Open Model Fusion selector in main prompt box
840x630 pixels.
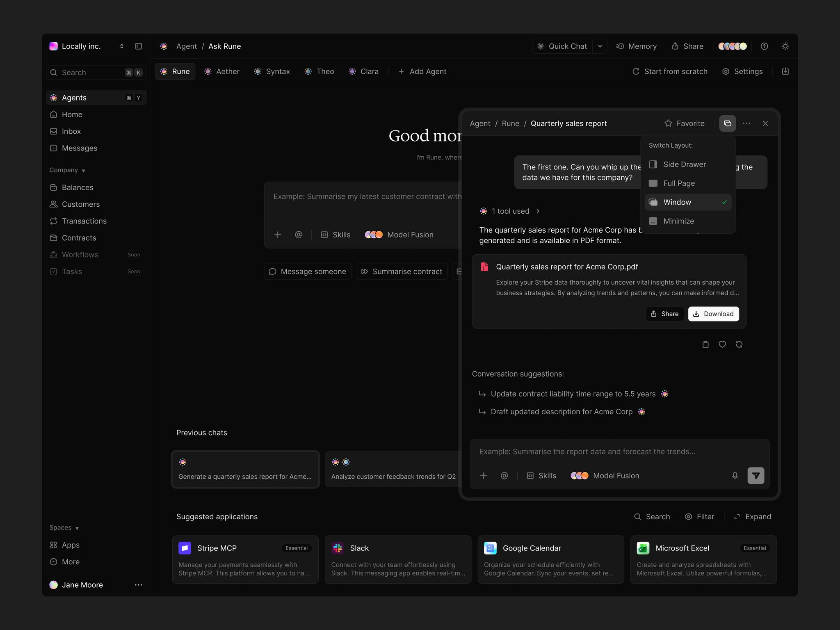pyautogui.click(x=399, y=235)
